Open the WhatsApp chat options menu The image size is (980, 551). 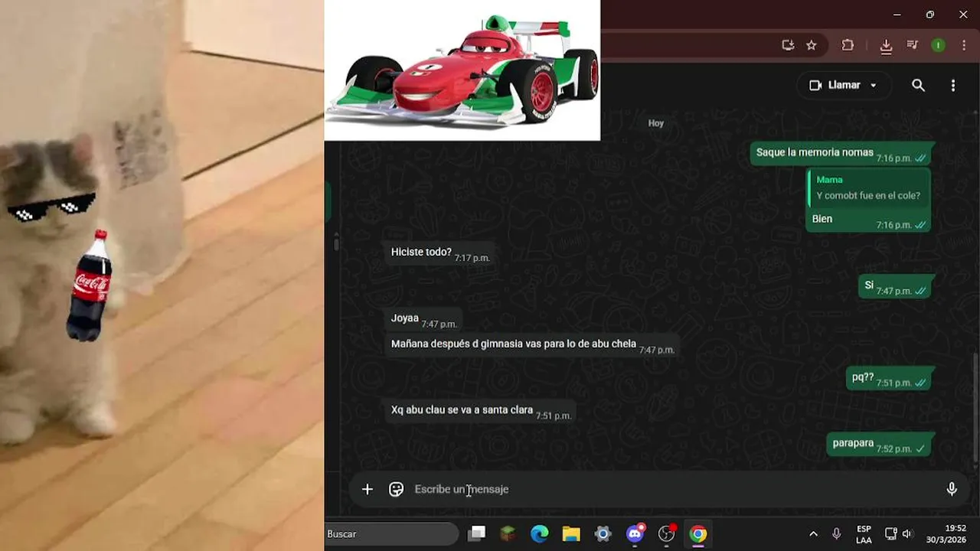pyautogui.click(x=952, y=85)
